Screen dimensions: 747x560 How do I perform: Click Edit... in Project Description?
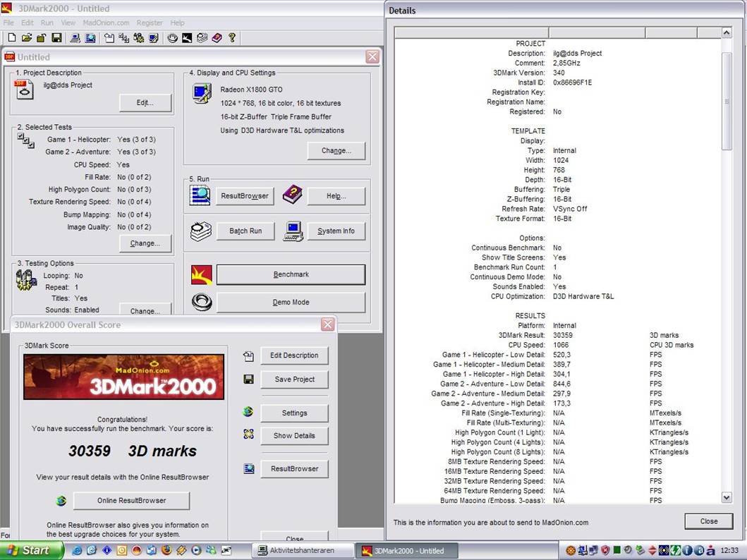point(145,102)
